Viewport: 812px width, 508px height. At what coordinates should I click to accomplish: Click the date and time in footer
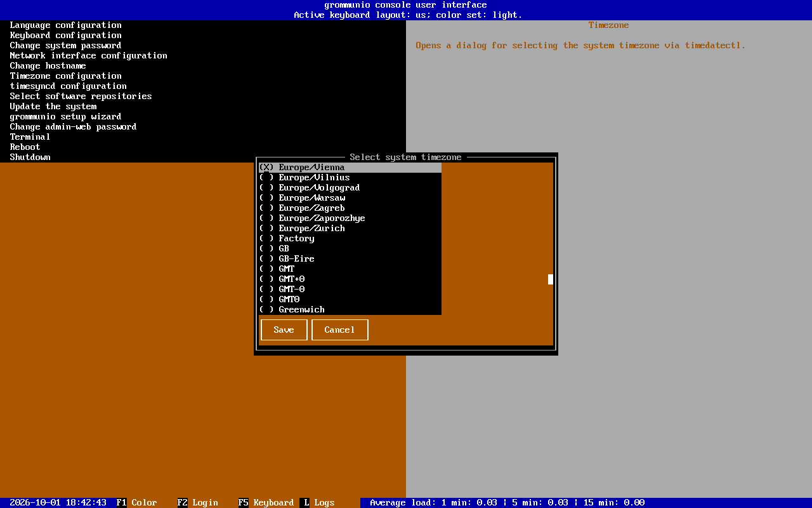point(58,503)
